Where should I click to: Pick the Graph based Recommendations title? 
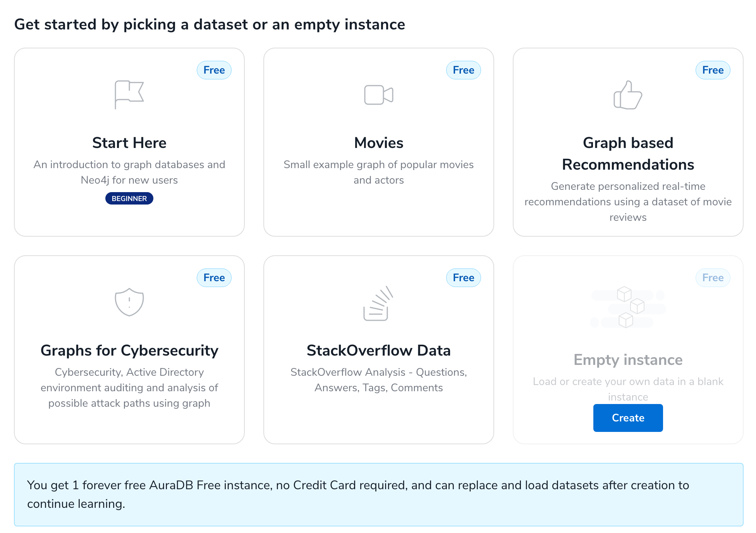click(628, 154)
